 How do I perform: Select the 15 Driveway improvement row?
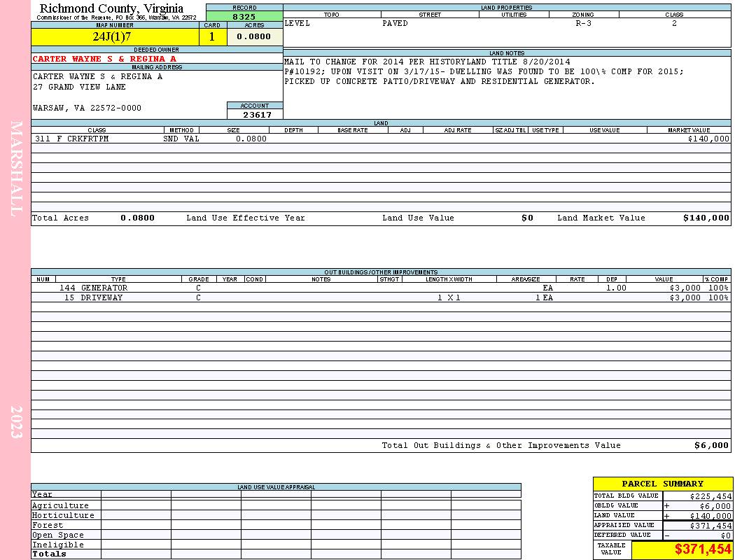pos(381,297)
